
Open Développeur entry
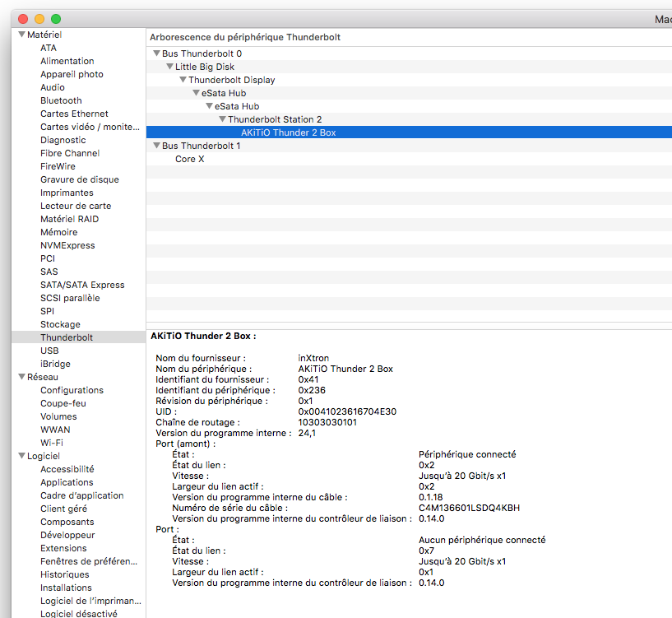pyautogui.click(x=67, y=535)
